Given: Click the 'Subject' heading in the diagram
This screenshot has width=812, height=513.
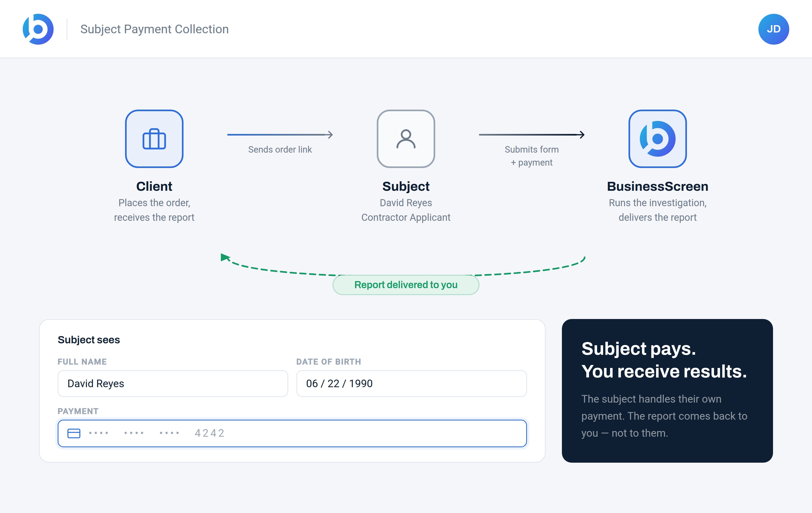Looking at the screenshot, I should [x=406, y=186].
